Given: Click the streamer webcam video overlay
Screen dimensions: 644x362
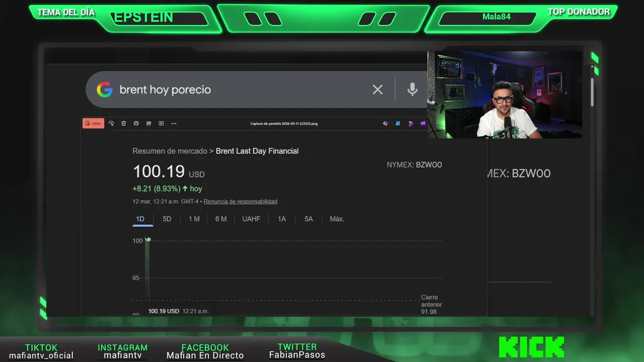Looking at the screenshot, I should (x=505, y=95).
